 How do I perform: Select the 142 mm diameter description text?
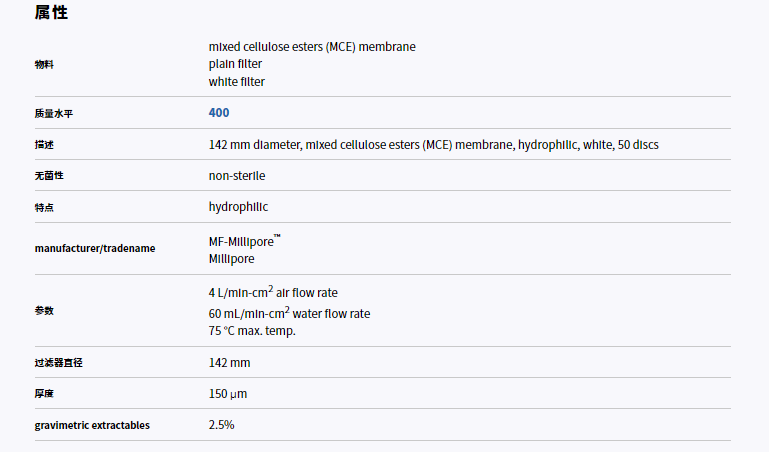[x=434, y=145]
